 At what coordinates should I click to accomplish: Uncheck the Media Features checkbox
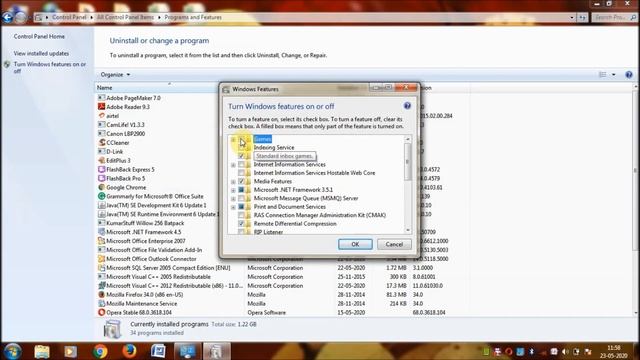click(x=241, y=181)
